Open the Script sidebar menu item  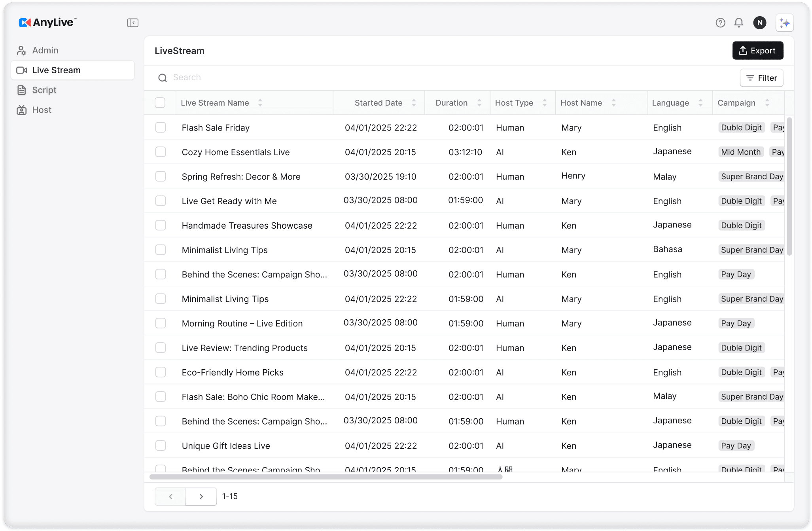[x=44, y=90]
